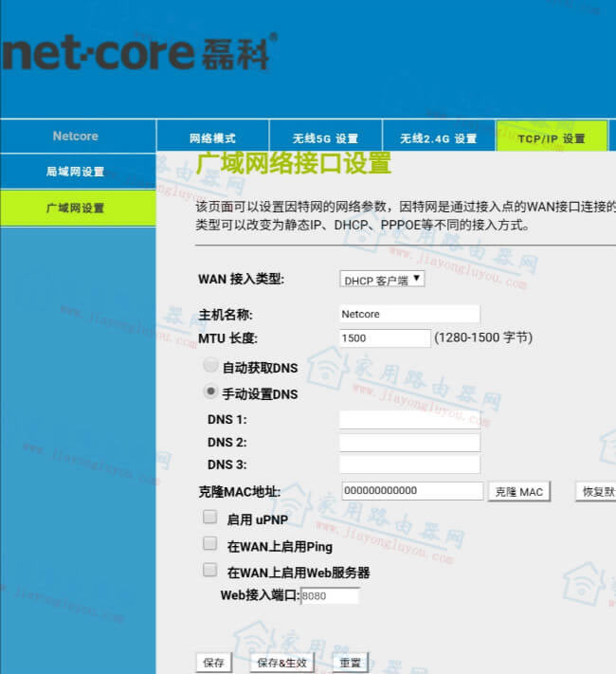Click the 重置 button

(x=351, y=663)
